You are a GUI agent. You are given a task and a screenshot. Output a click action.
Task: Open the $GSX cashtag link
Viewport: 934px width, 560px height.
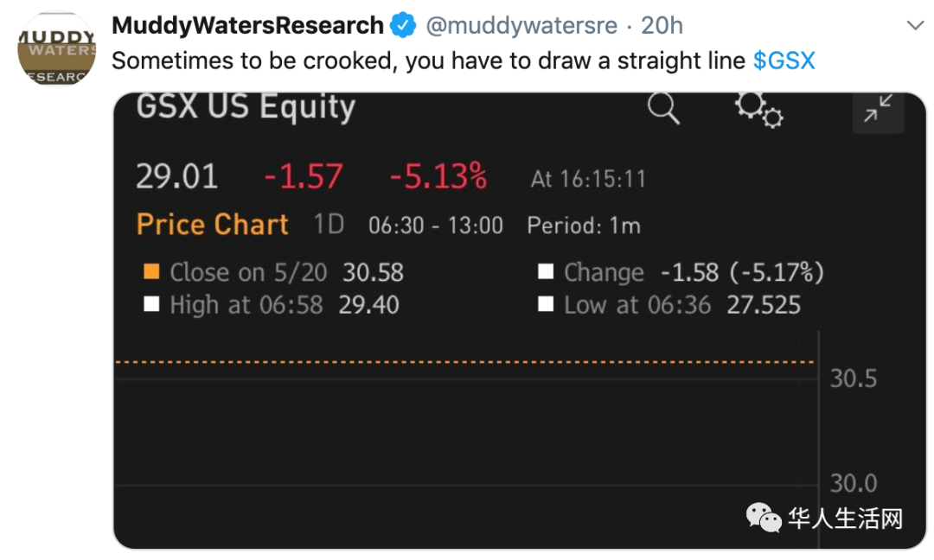784,60
